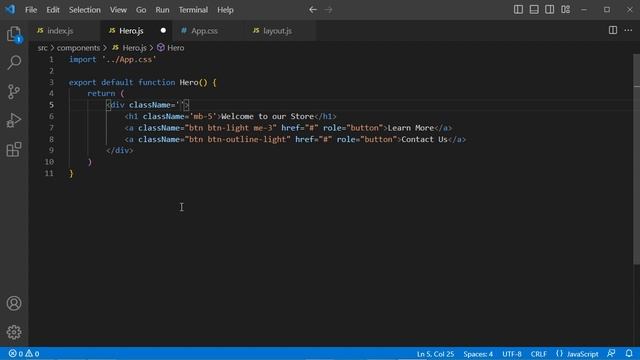
Task: Toggle the primary side bar layout icon
Action: pos(518,9)
